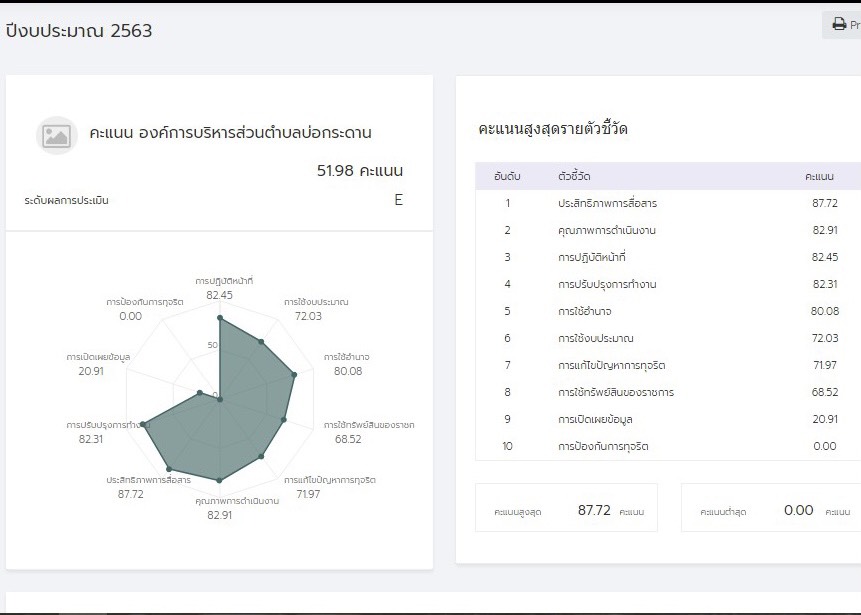
Task: Click the radar point for การใช้งบประมาณ 72.03
Action: coord(261,342)
